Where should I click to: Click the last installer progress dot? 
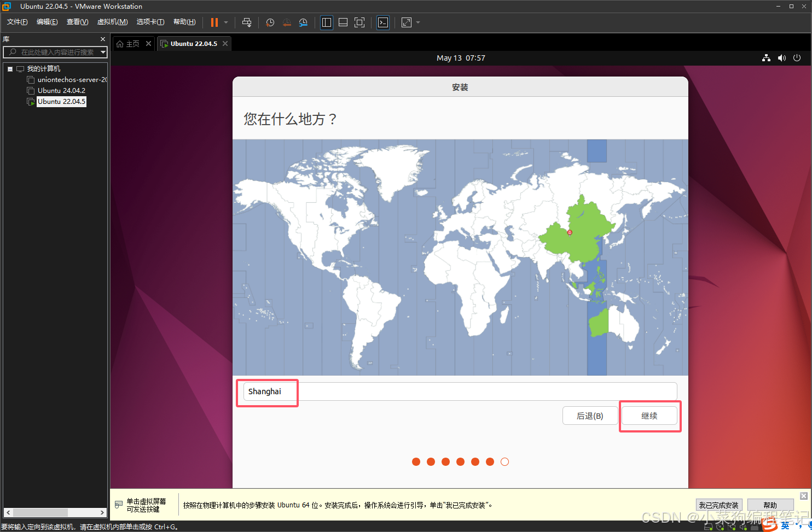tap(504, 461)
